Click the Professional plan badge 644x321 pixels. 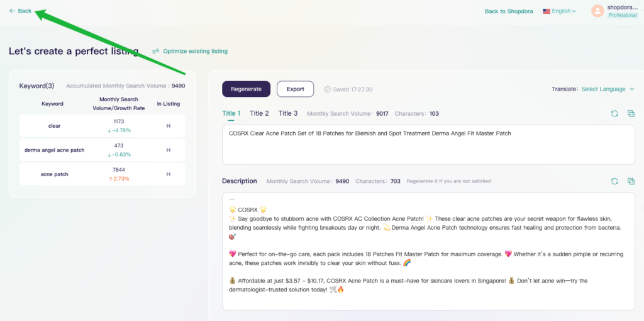coord(623,15)
